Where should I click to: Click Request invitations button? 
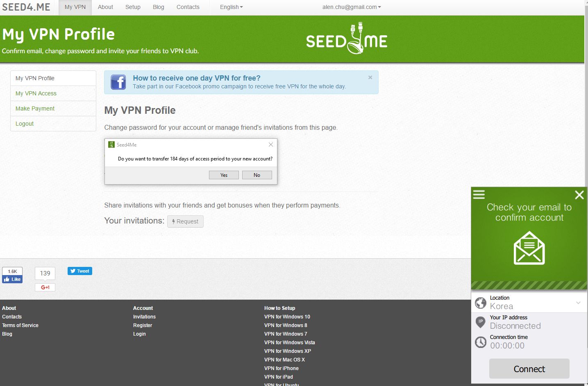coord(185,221)
